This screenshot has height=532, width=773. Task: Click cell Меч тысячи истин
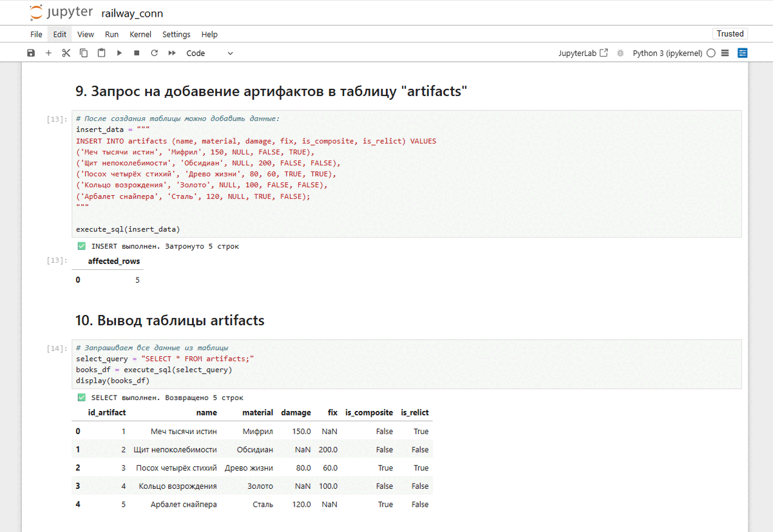click(184, 432)
